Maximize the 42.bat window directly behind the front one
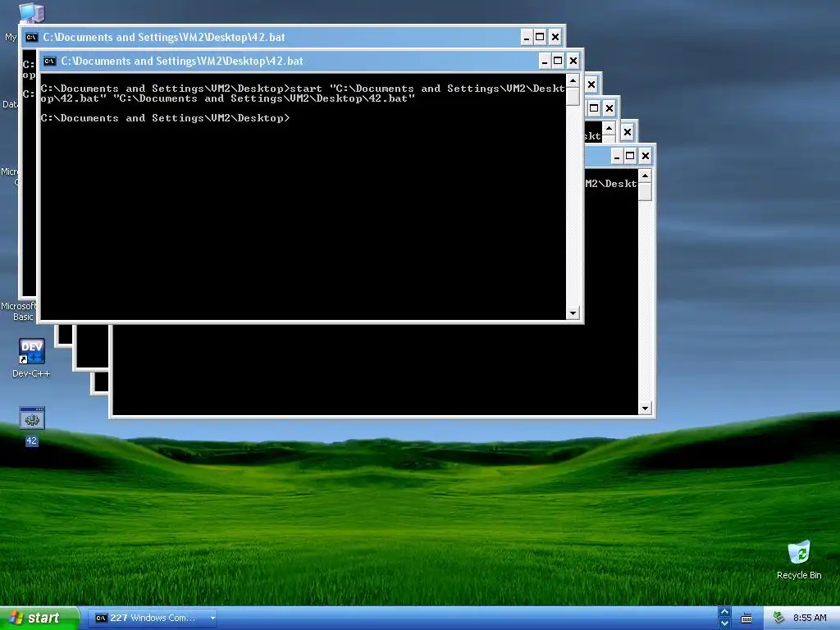 click(540, 38)
